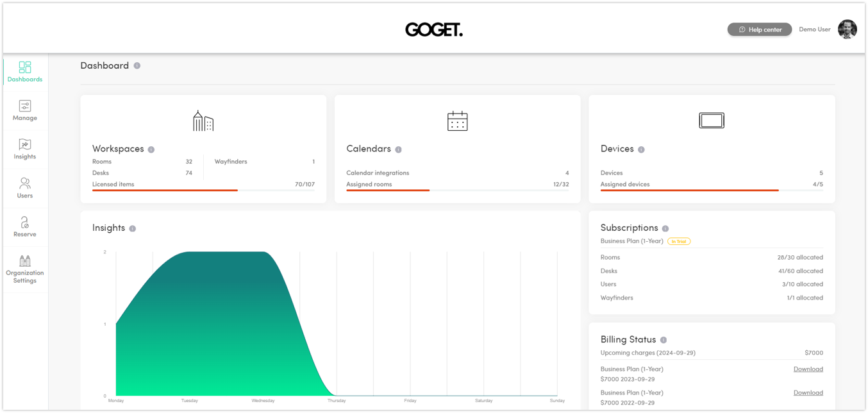Open the Manage section from sidebar
The height and width of the screenshot is (413, 868).
click(24, 106)
